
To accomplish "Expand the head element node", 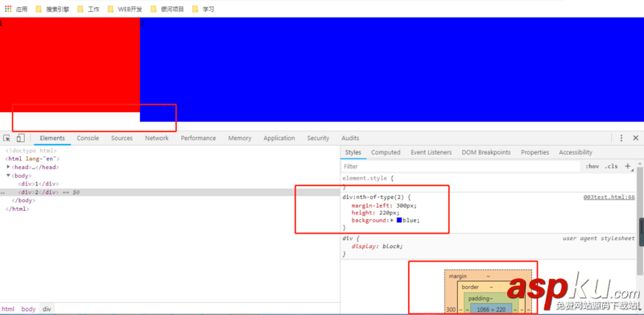I will tap(8, 167).
